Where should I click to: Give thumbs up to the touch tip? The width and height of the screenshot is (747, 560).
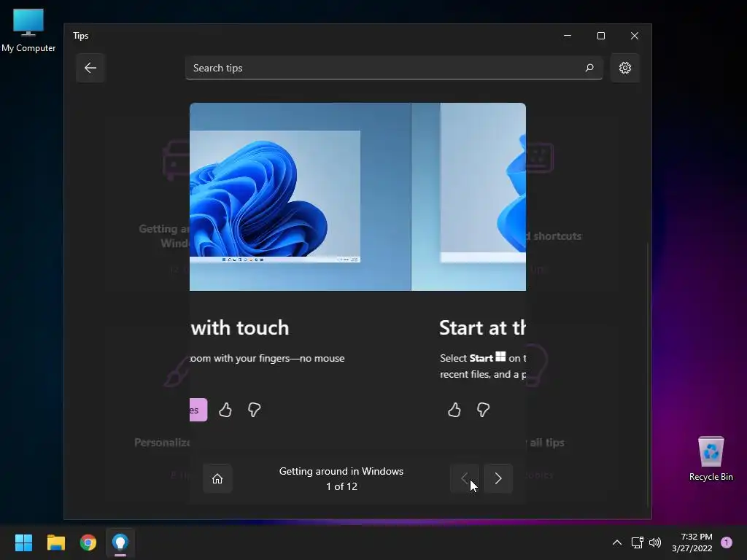click(225, 410)
